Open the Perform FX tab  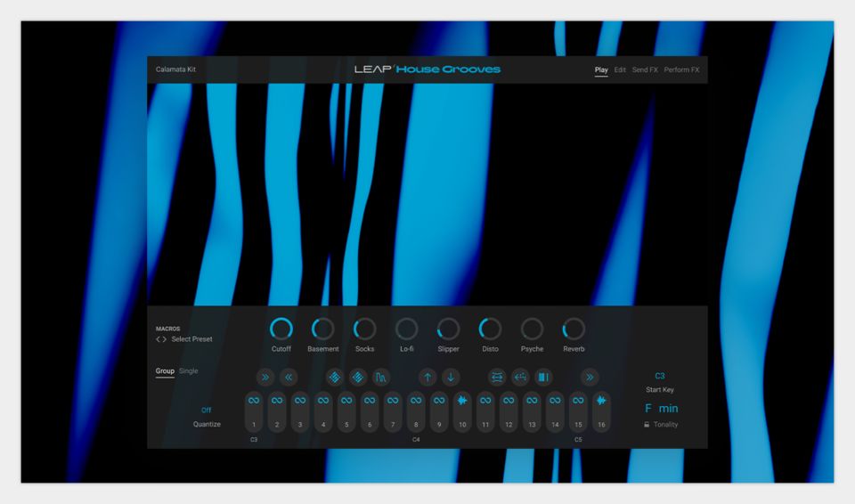[x=681, y=69]
